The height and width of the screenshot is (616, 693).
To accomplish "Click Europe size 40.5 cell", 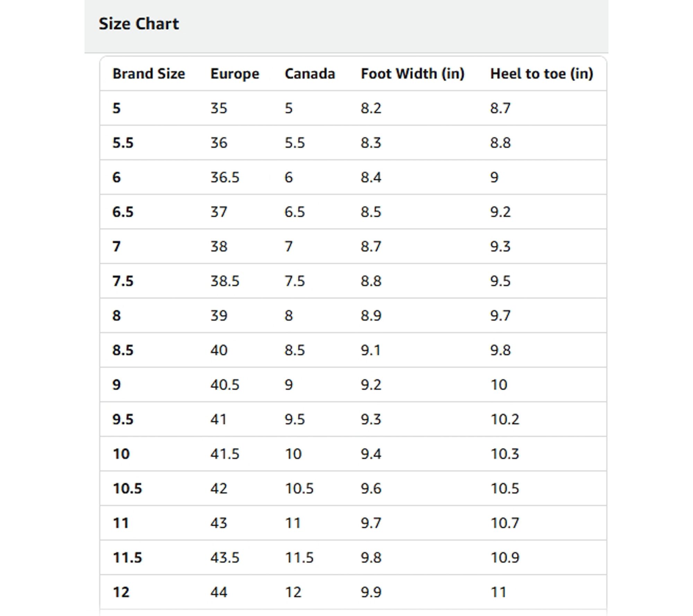I will [x=225, y=385].
